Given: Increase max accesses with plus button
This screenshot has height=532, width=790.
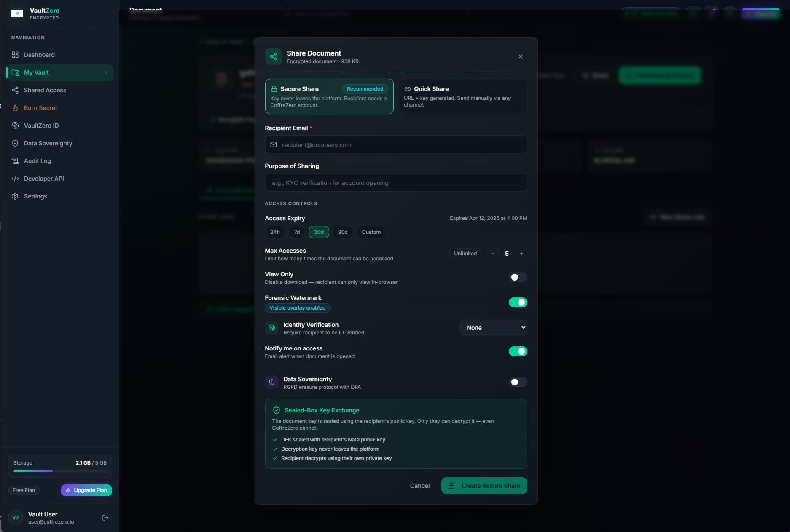Looking at the screenshot, I should click(521, 254).
